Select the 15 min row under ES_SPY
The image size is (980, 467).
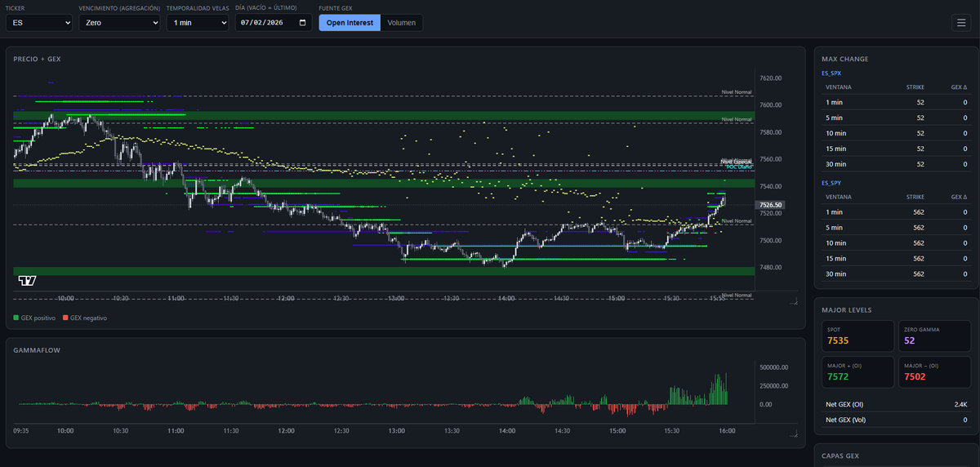[x=896, y=259]
